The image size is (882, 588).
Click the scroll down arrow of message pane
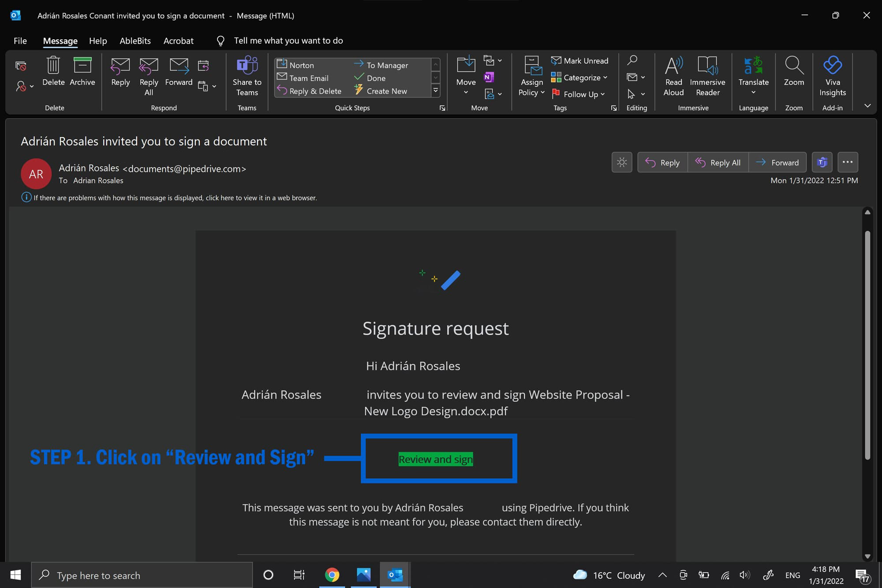coord(867,556)
